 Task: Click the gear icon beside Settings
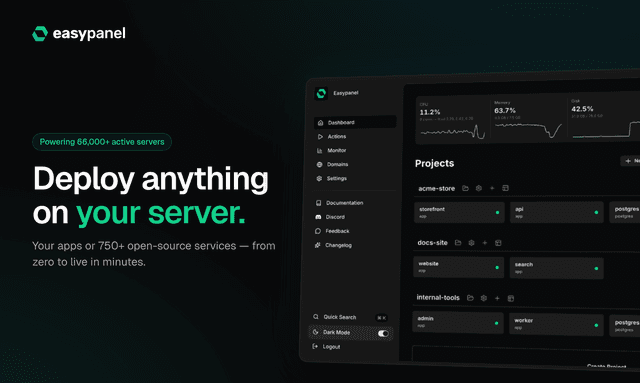pyautogui.click(x=319, y=178)
